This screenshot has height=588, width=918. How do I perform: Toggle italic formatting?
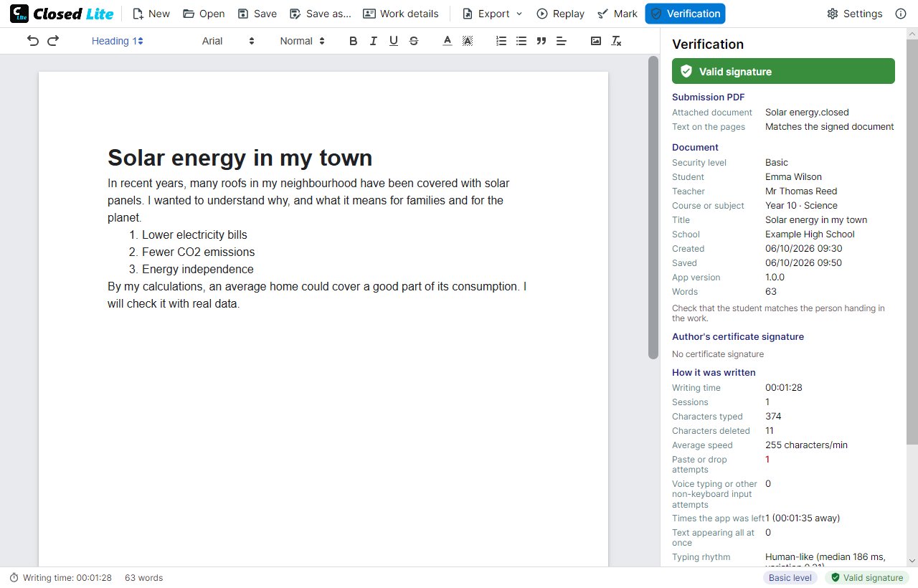coord(373,41)
